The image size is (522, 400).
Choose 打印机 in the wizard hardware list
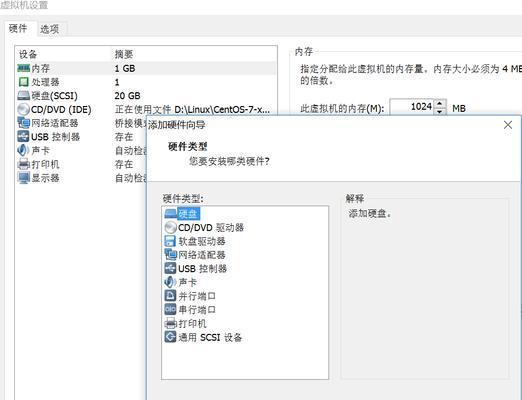(186, 323)
